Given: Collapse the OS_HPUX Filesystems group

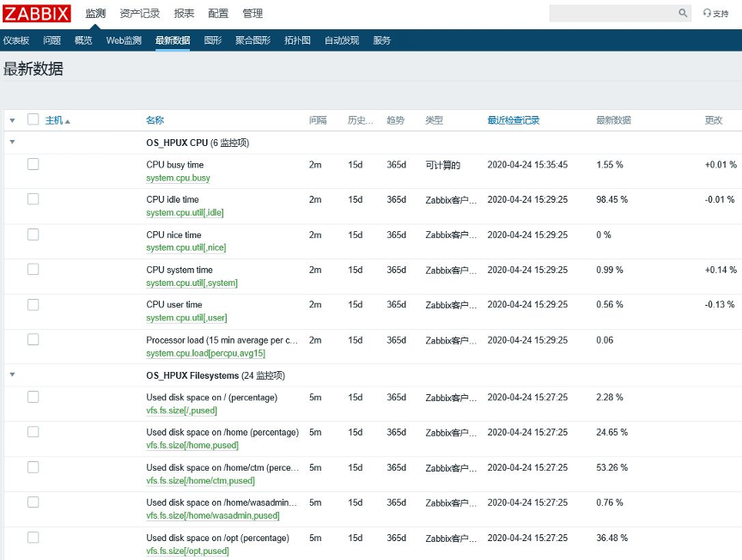Looking at the screenshot, I should click(12, 375).
